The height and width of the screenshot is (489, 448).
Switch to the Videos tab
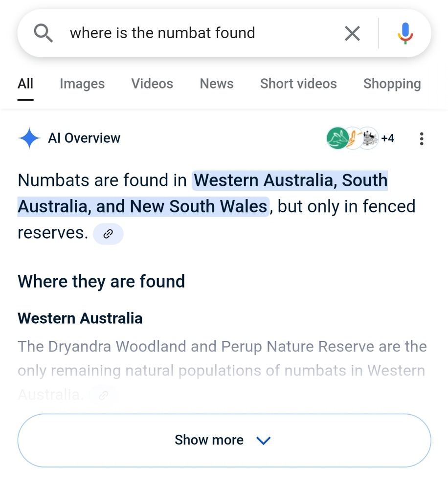152,84
